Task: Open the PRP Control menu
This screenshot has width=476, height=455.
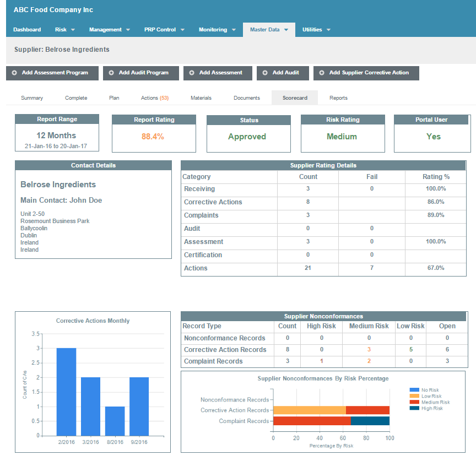Action: click(160, 29)
